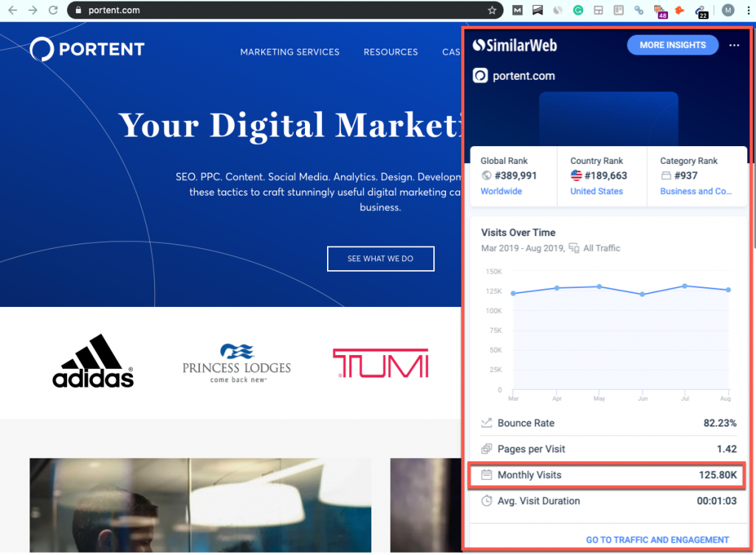The width and height of the screenshot is (756, 555).
Task: Go forward with the browser forward arrow
Action: point(32,10)
